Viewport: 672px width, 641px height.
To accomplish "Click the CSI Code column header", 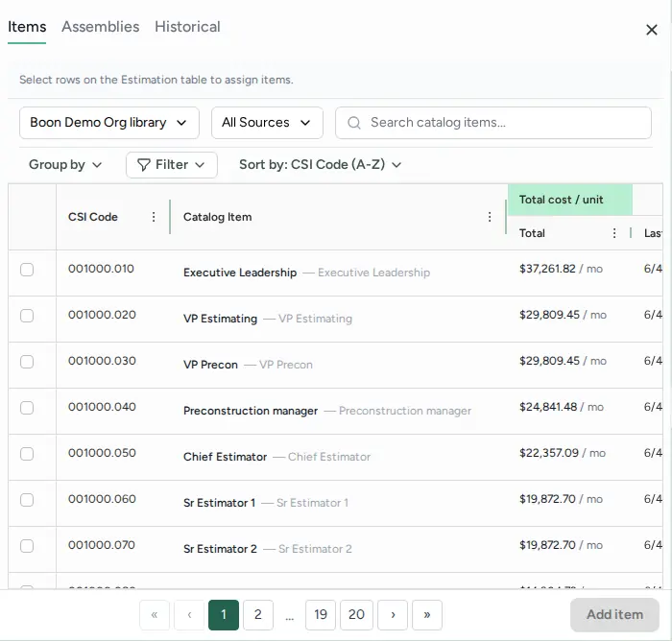I will [x=93, y=217].
